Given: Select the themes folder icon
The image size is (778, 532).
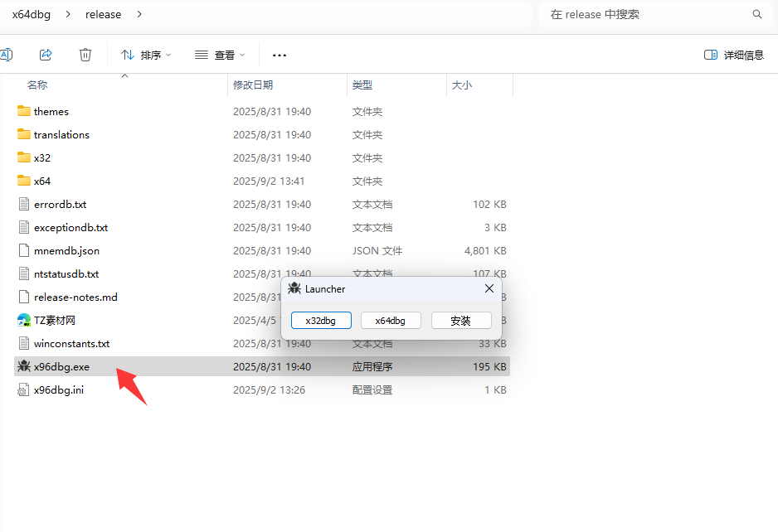Looking at the screenshot, I should click(x=24, y=111).
